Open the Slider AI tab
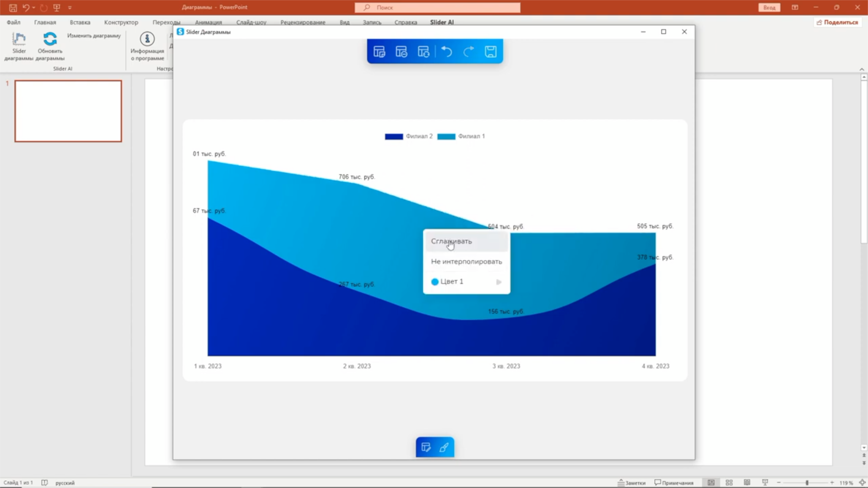Viewport: 868px width, 488px height. coord(442,22)
